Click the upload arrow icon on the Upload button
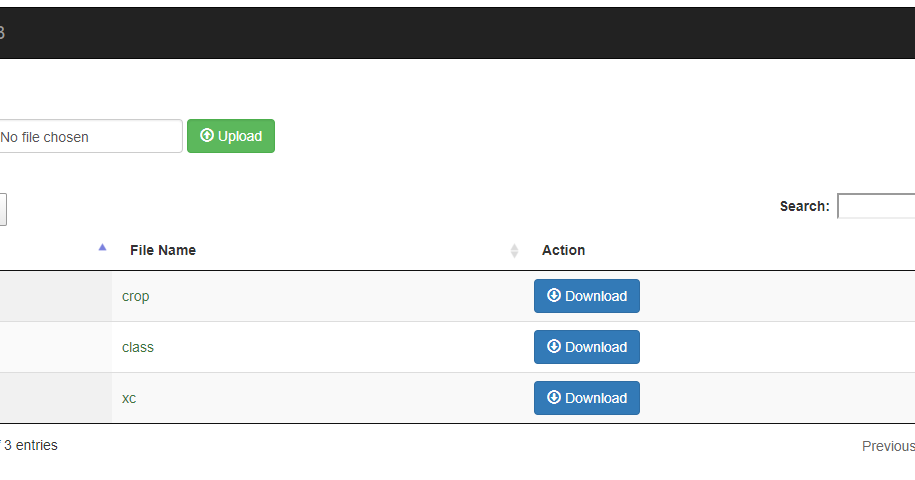This screenshot has height=480, width=915. [x=207, y=136]
